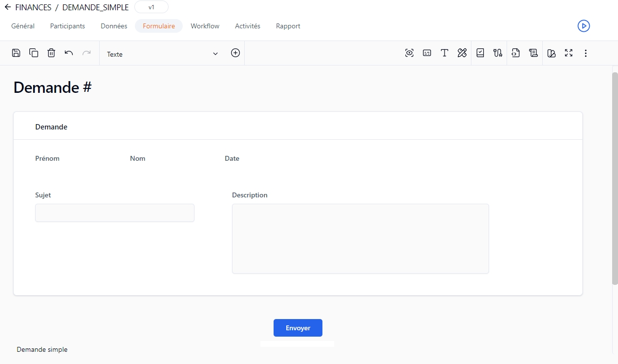
Task: Switch to the Workflow tab
Action: coord(205,26)
